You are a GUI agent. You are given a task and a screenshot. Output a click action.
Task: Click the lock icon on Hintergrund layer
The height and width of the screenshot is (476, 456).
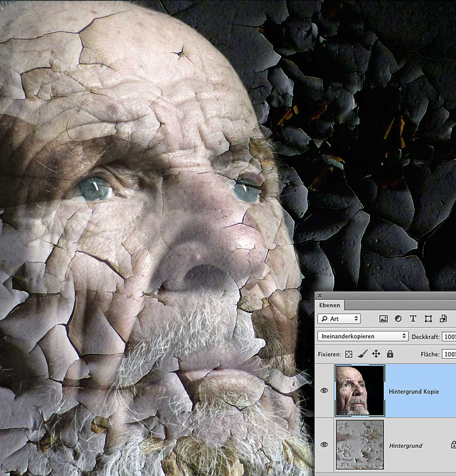coord(453,444)
